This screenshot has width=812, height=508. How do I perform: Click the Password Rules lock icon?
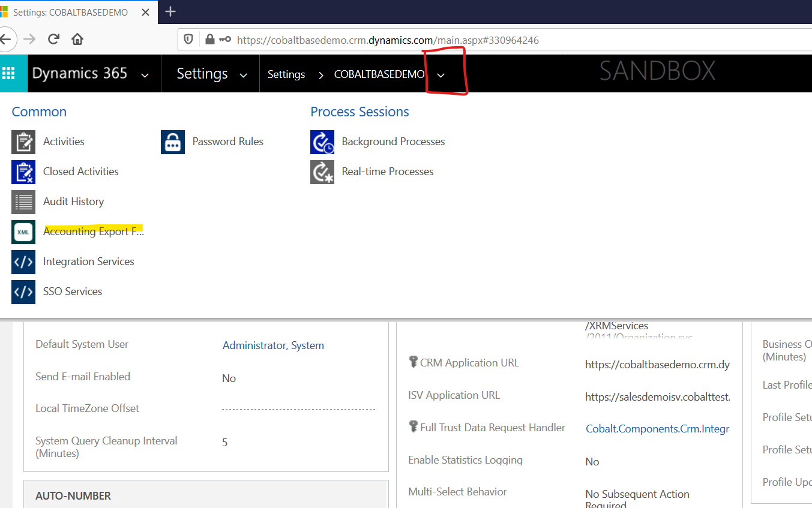coord(173,142)
